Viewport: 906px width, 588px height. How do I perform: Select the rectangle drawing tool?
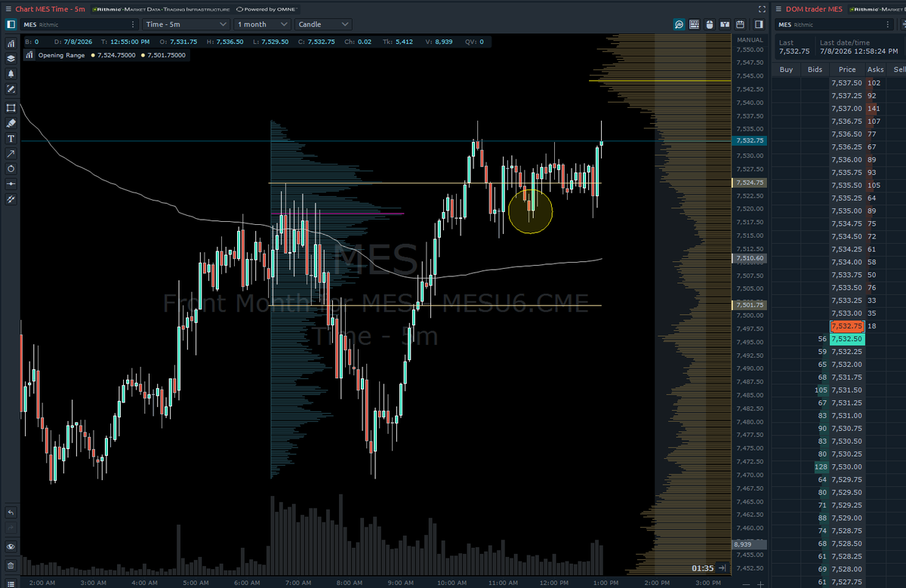[11, 108]
